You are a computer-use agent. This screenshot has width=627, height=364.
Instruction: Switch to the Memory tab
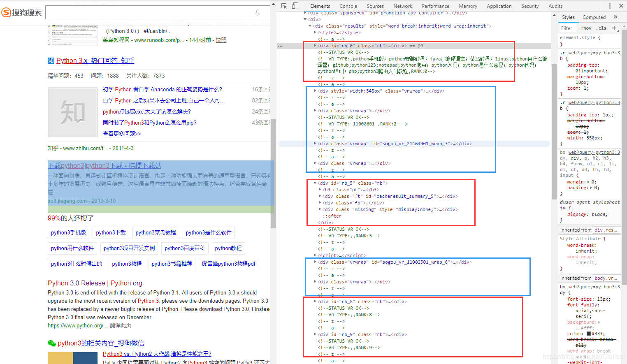[468, 6]
